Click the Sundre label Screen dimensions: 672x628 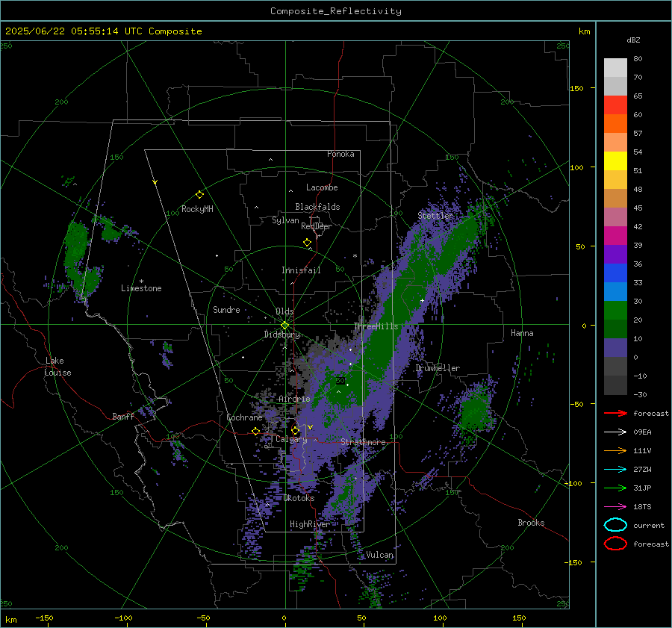[x=226, y=309]
